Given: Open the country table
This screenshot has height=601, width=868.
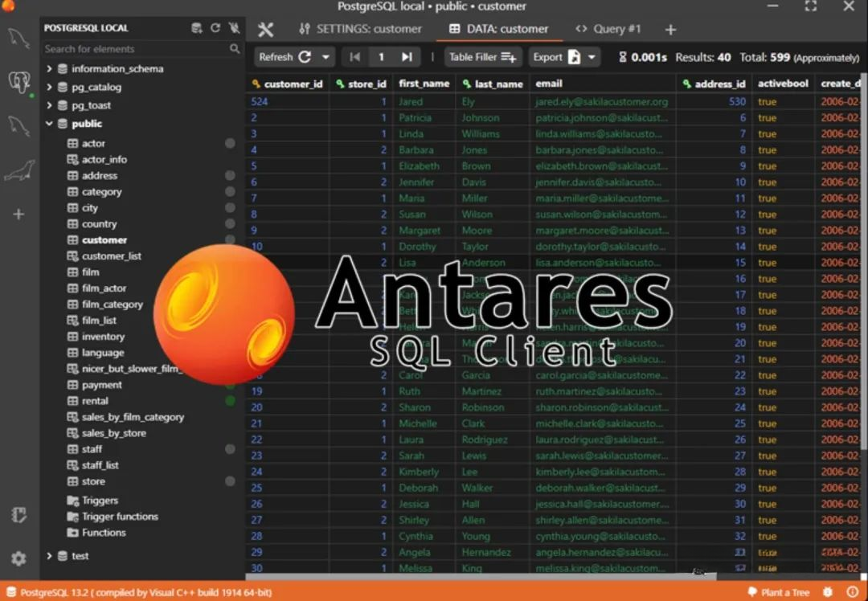Looking at the screenshot, I should coord(99,223).
